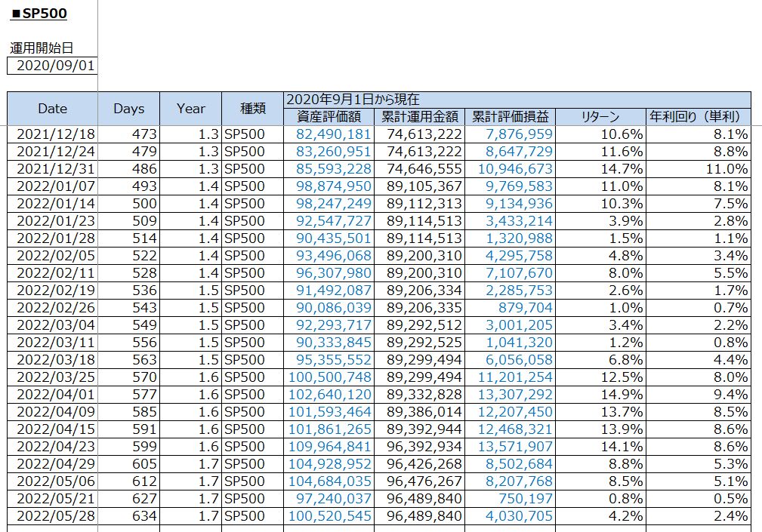762x532 pixels.
Task: Click the start date cell 2020/09/01
Action: pyautogui.click(x=52, y=66)
